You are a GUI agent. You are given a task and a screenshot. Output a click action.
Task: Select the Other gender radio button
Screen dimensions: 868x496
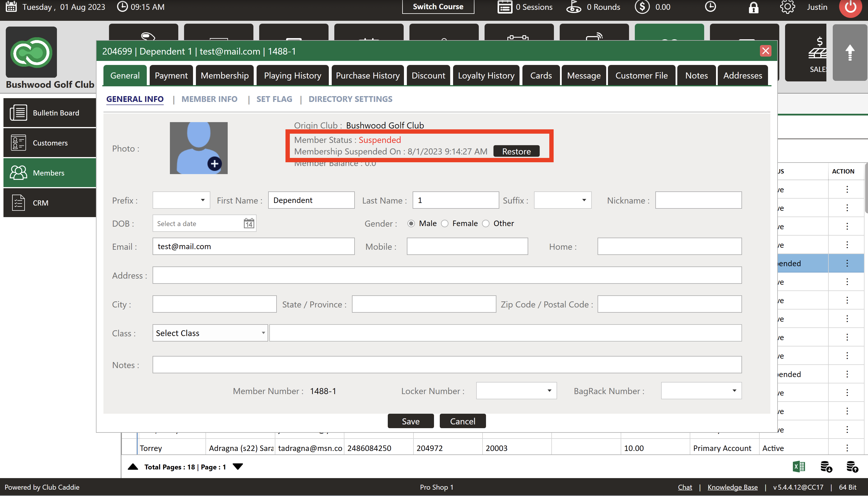click(486, 223)
